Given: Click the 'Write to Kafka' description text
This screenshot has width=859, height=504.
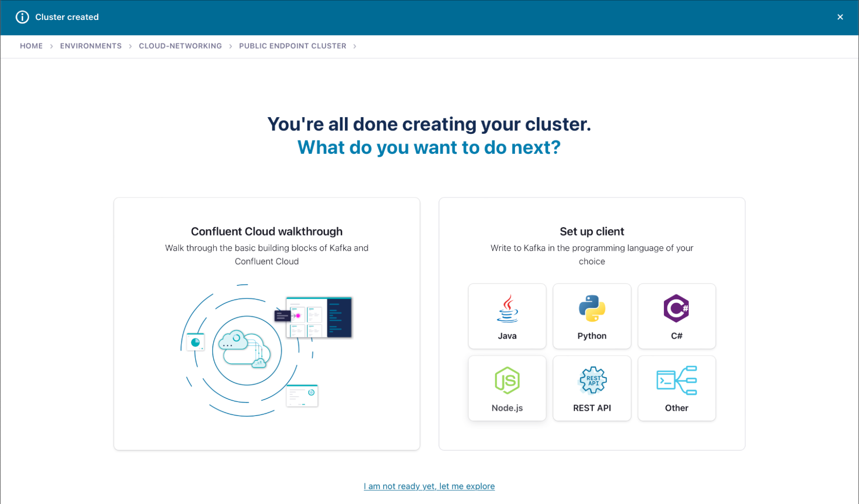Looking at the screenshot, I should tap(592, 255).
